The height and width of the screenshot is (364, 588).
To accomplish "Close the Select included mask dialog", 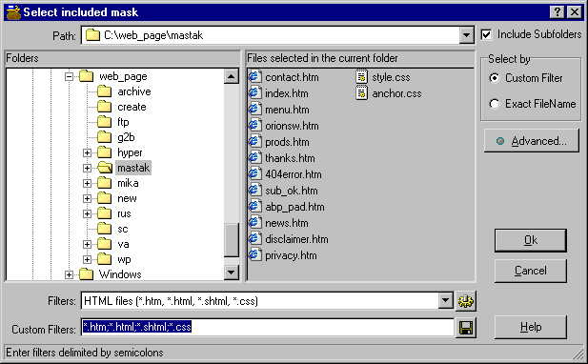I will click(x=575, y=12).
